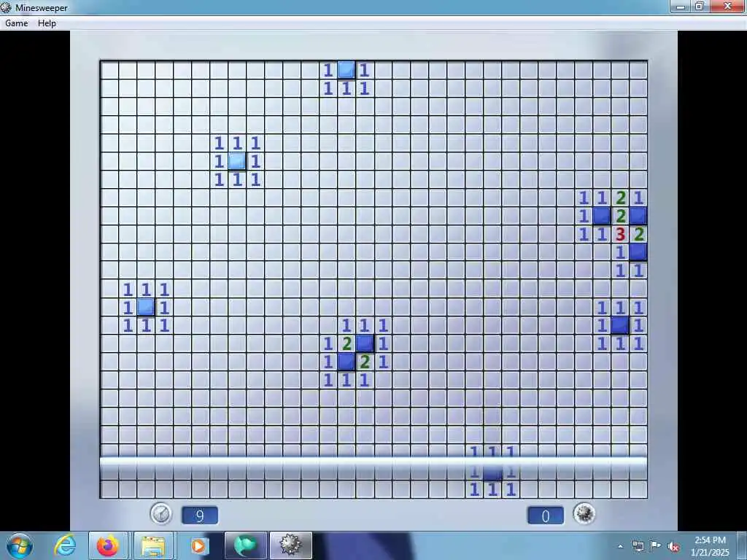Open the Help menu
Screen dimensions: 747x560
47,23
